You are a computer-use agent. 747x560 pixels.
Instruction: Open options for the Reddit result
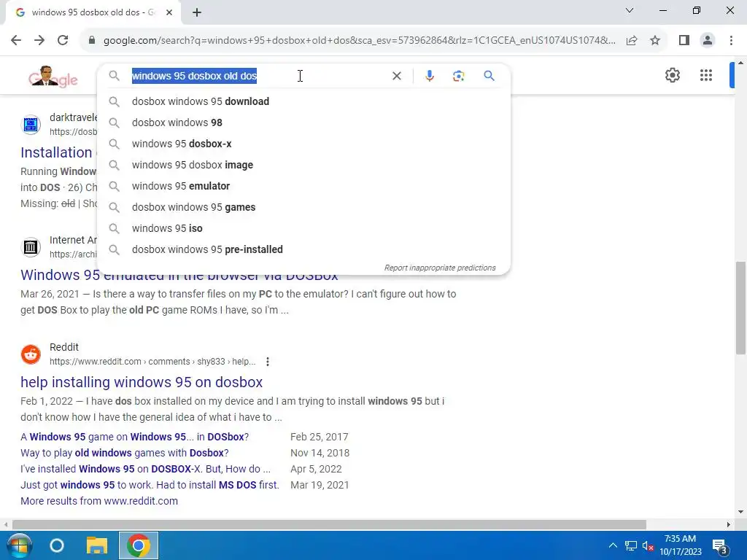268,362
